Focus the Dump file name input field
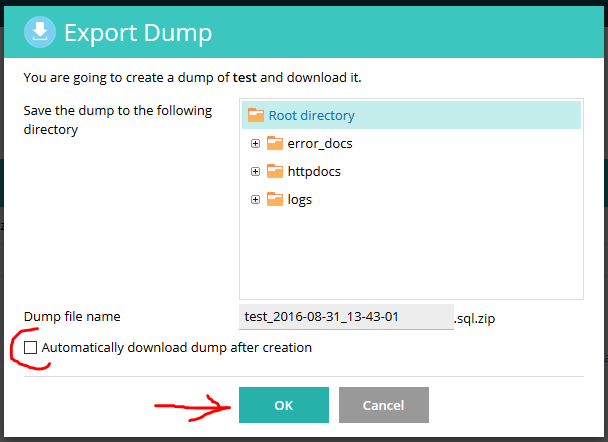The image size is (608, 442). [346, 317]
